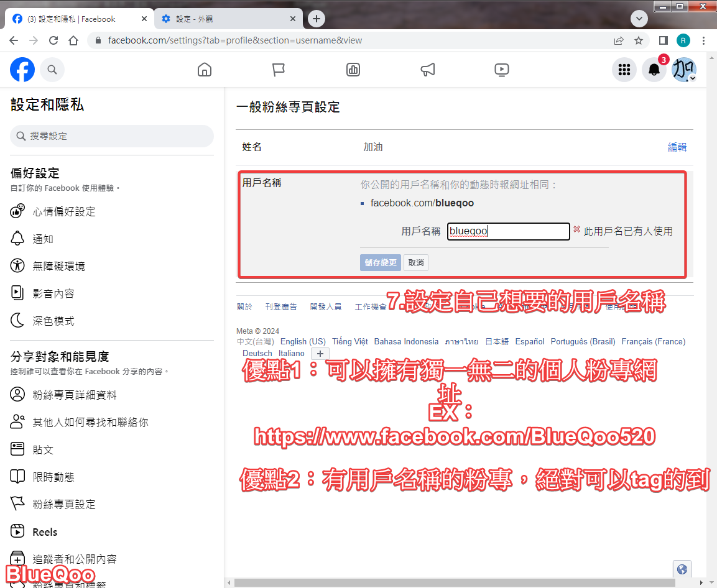Open the Video play icon in navigation
This screenshot has width=717, height=588.
(502, 70)
